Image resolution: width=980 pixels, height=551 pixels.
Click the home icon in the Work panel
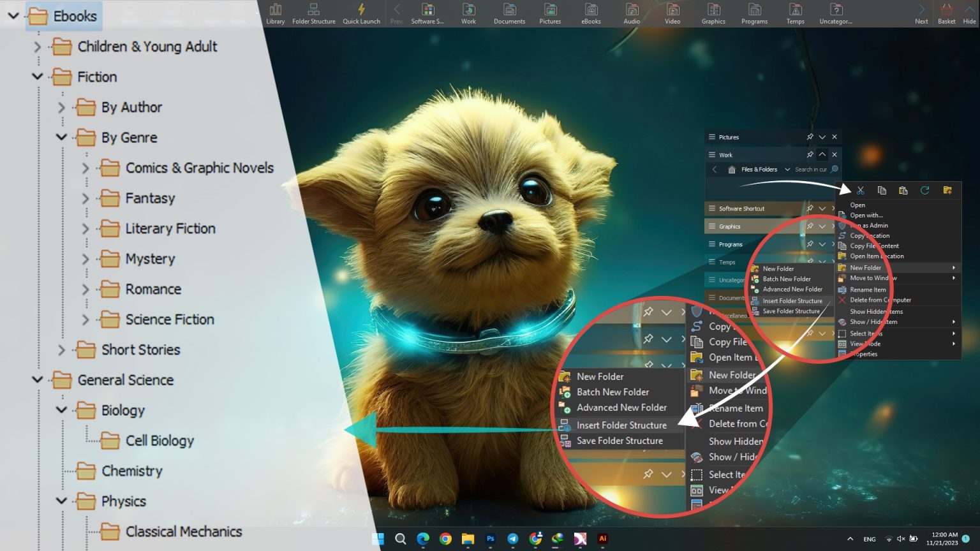click(x=732, y=170)
